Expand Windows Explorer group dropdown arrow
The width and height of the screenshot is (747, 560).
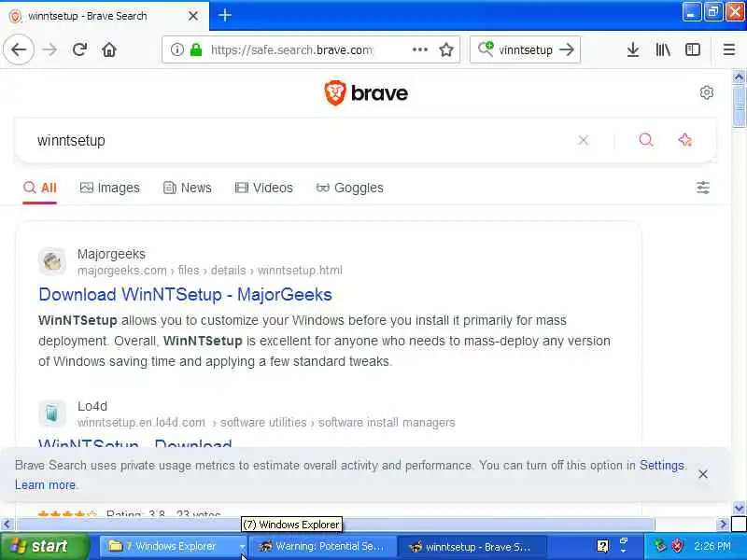tap(242, 547)
